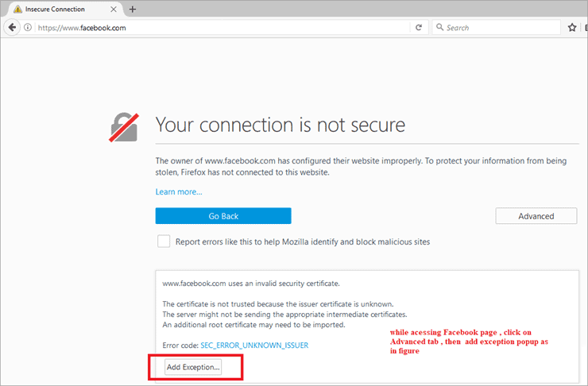
Task: Open a new tab with plus button
Action: pos(132,9)
